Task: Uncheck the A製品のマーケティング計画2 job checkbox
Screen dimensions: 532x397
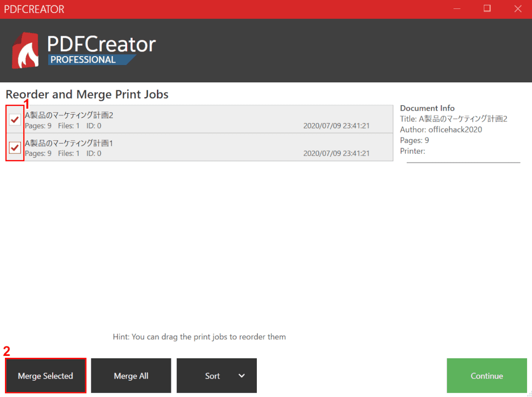Action: (14, 119)
